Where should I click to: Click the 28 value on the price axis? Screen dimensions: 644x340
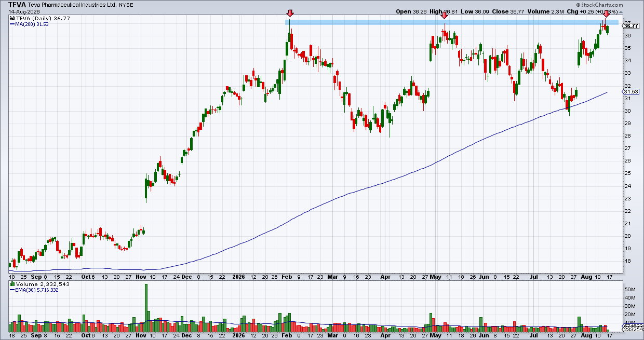[627, 136]
